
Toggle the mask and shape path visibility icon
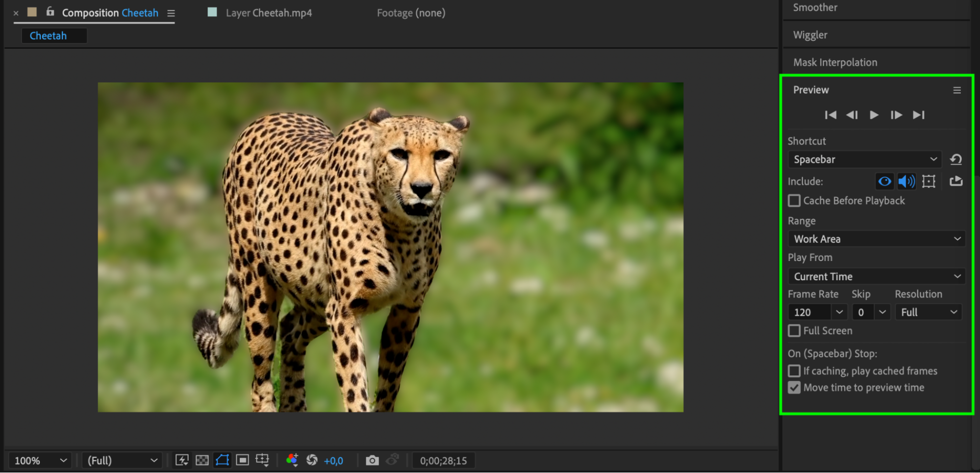[222, 460]
